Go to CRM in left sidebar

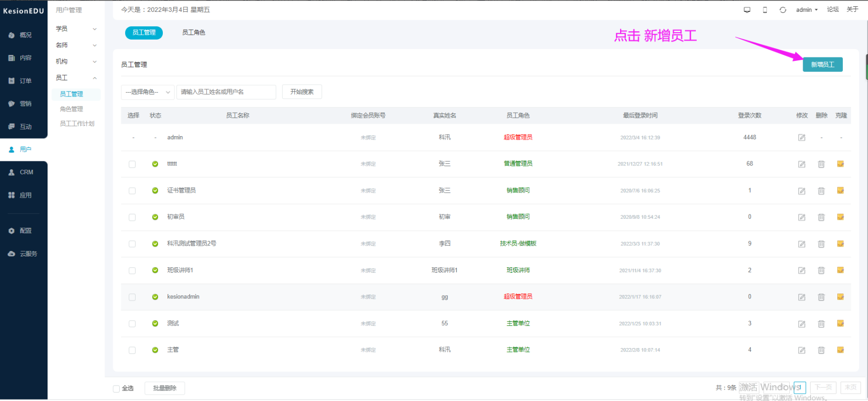tap(24, 172)
